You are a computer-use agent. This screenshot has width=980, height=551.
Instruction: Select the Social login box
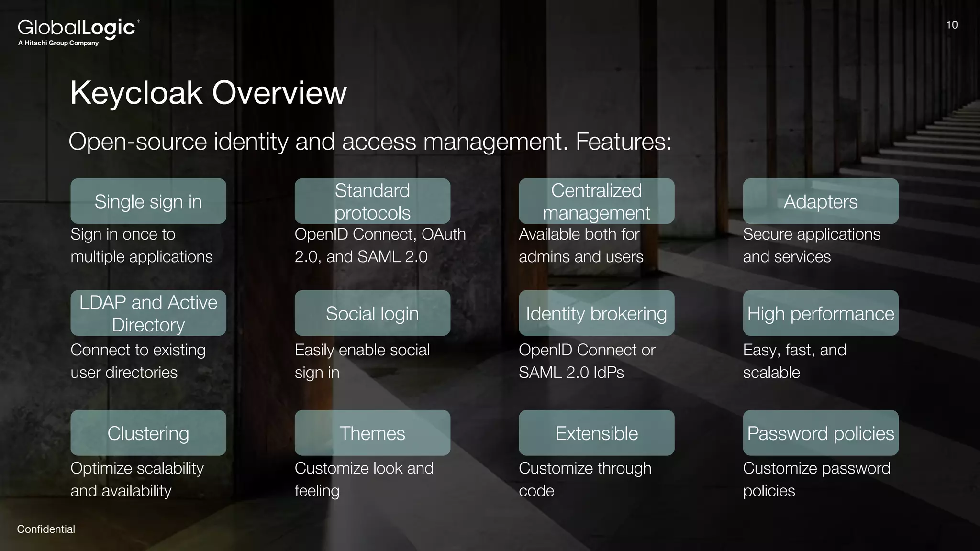372,313
